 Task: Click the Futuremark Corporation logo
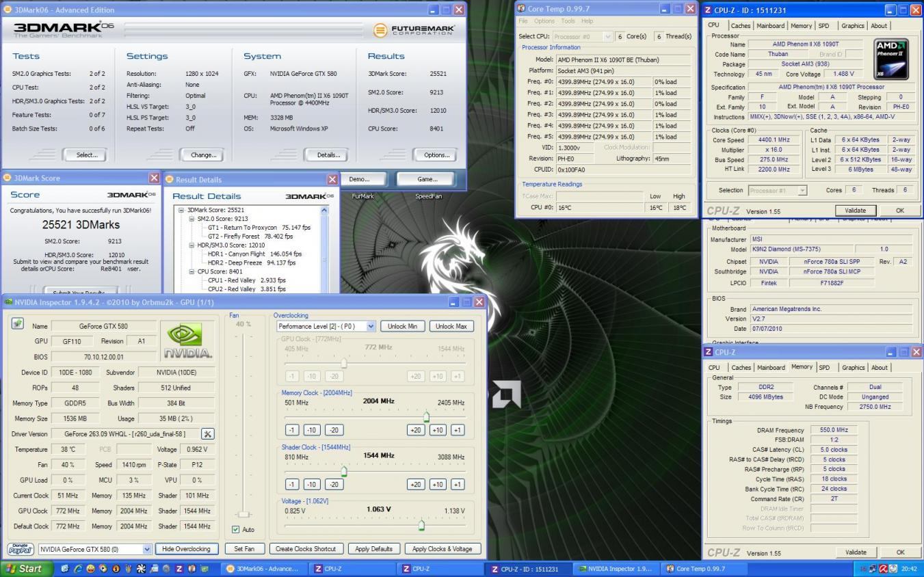click(x=414, y=31)
